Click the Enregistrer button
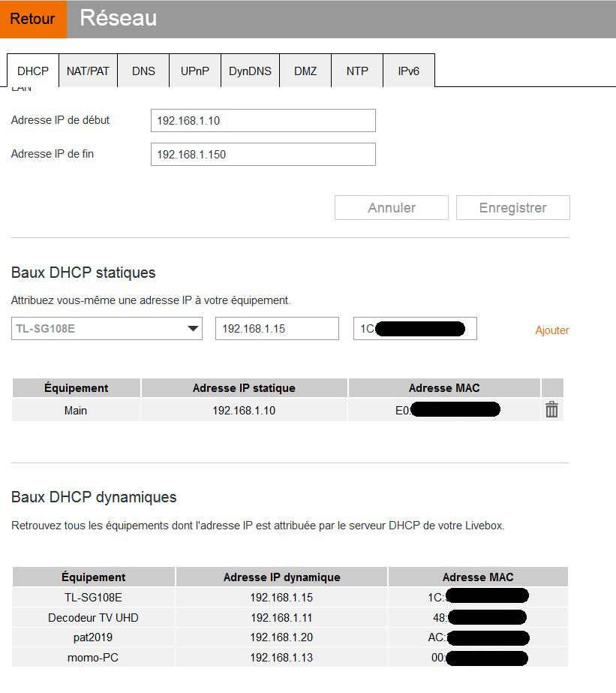 (512, 208)
